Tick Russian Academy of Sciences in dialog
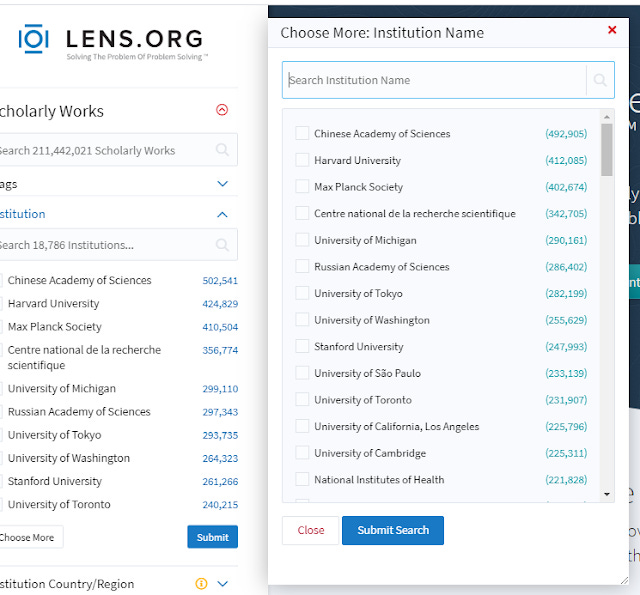Viewport: 640px width, 595px height. [302, 266]
